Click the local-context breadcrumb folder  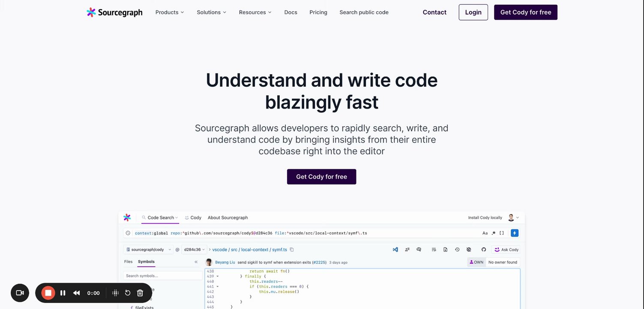click(255, 249)
